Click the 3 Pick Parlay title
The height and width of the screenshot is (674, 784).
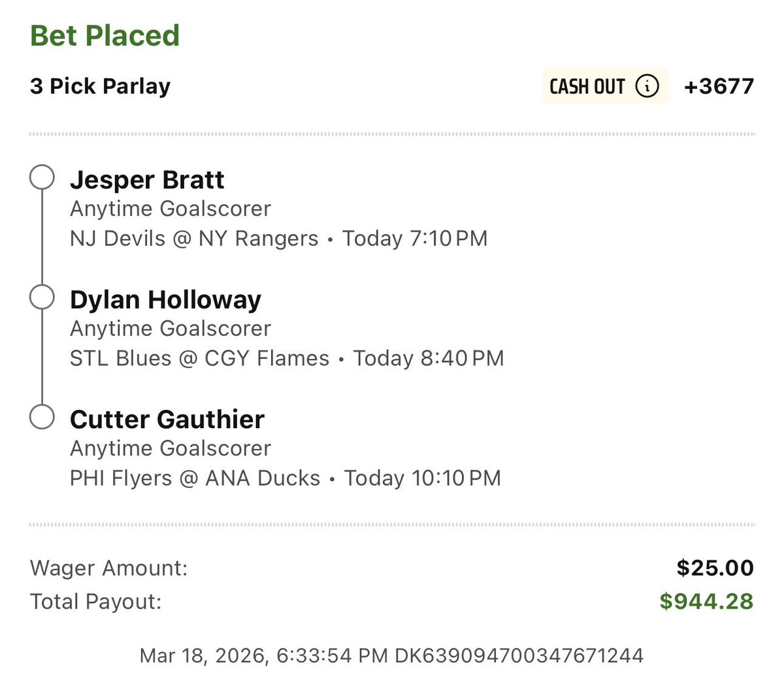(100, 86)
